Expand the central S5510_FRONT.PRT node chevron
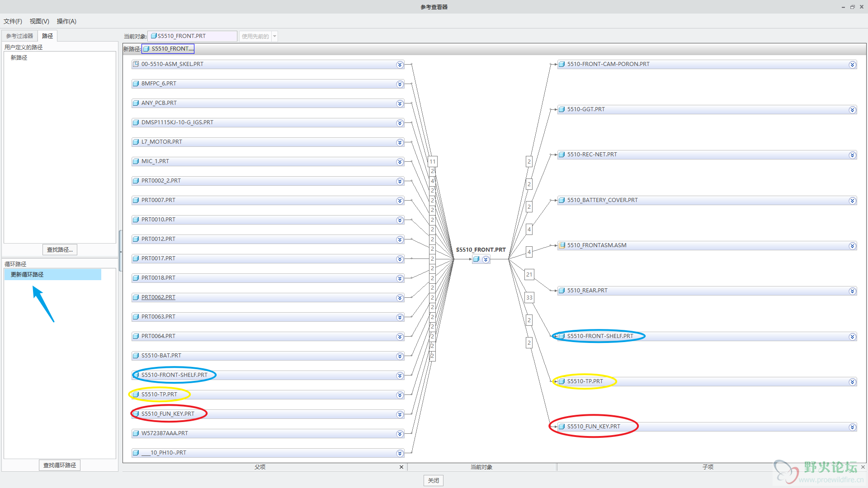The height and width of the screenshot is (488, 868). 486,259
